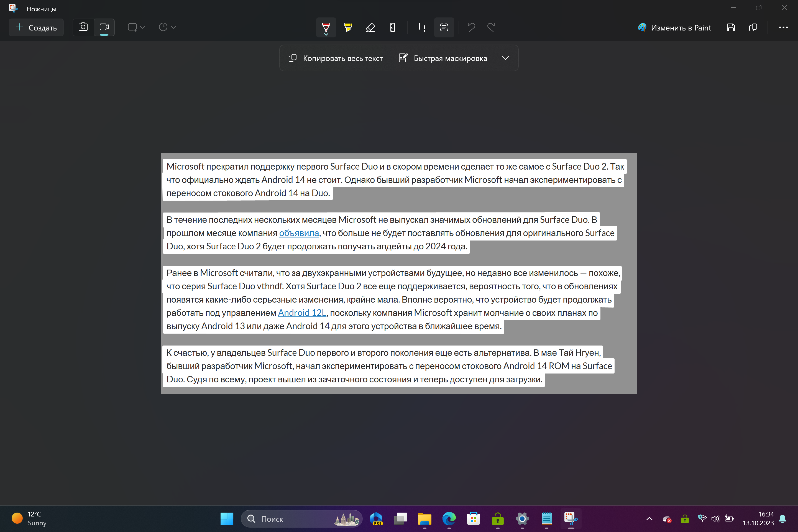Open the Outlook PRE taskbar app
Image resolution: width=798 pixels, height=532 pixels.
tap(376, 519)
